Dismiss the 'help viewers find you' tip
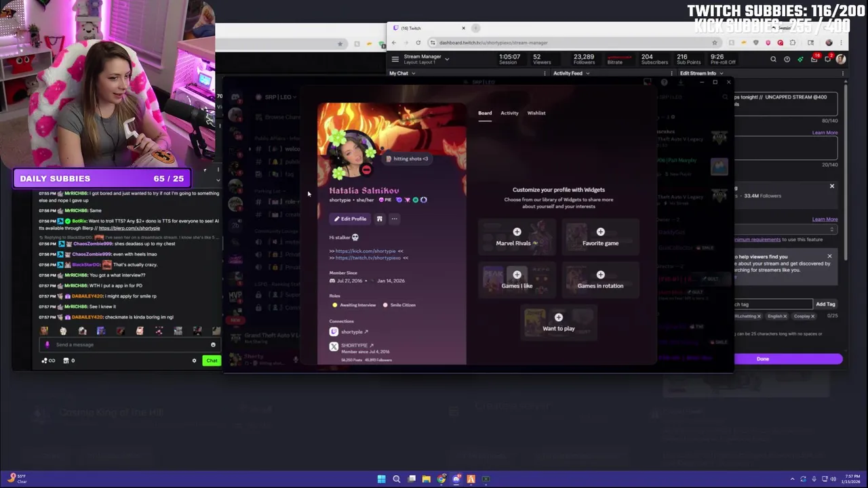Image resolution: width=868 pixels, height=488 pixels. (829, 256)
